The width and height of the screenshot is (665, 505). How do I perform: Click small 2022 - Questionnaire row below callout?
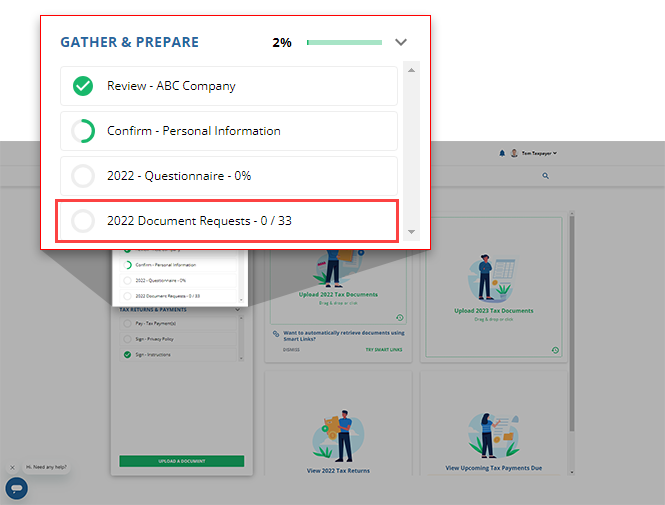point(178,281)
